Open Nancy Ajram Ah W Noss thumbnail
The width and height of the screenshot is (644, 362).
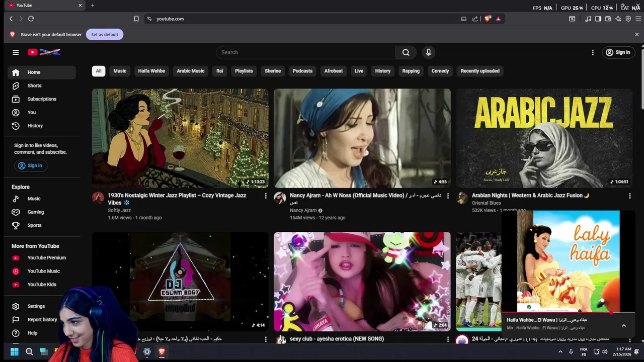362,138
